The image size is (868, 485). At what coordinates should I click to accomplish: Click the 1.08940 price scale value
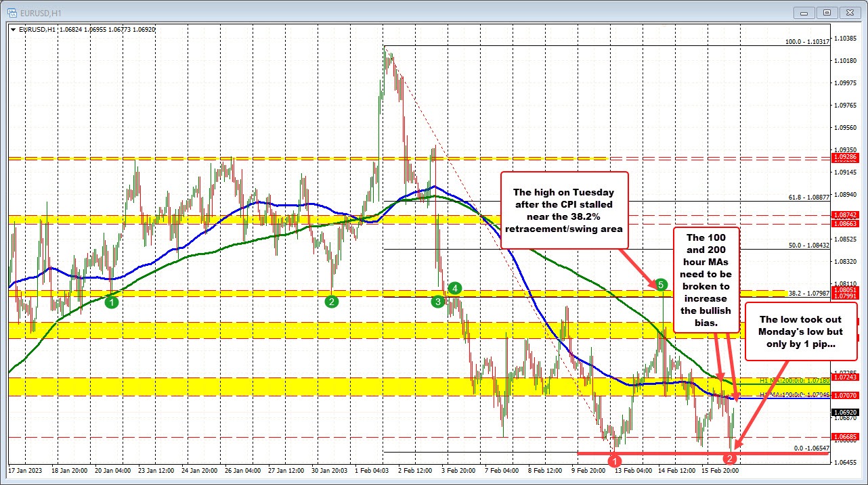(847, 194)
